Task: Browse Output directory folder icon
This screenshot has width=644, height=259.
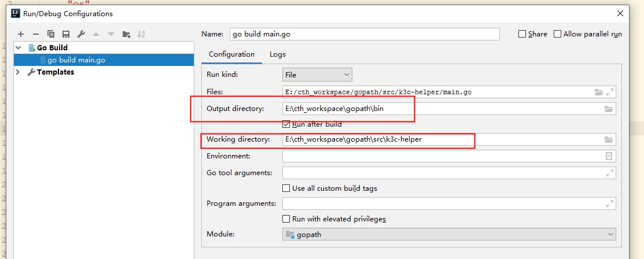Action: 609,109
